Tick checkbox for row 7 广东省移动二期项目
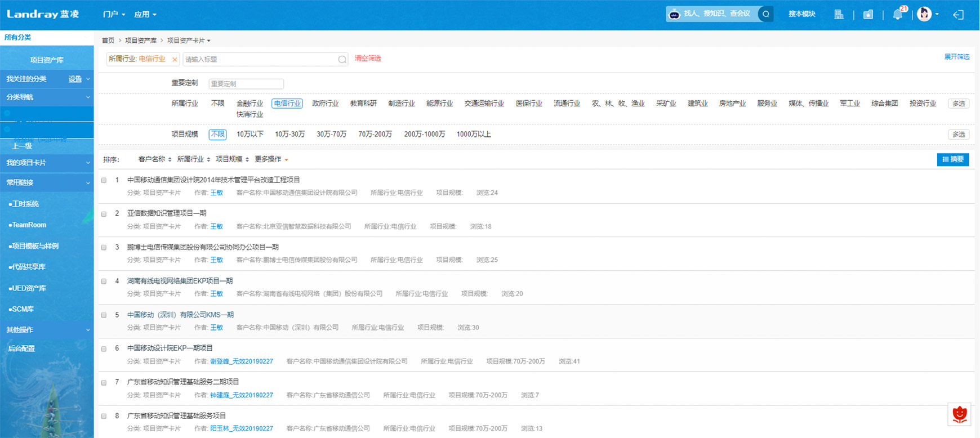 tap(104, 382)
